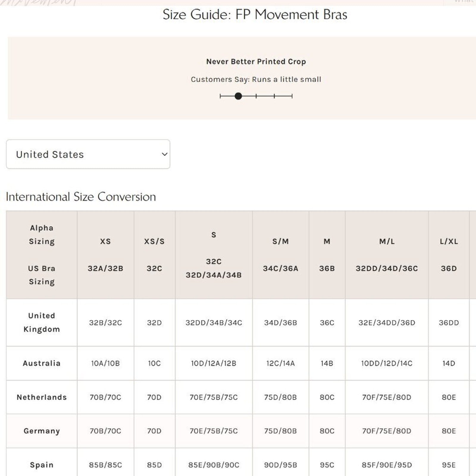
Task: Select the Australia row label
Action: (x=42, y=363)
